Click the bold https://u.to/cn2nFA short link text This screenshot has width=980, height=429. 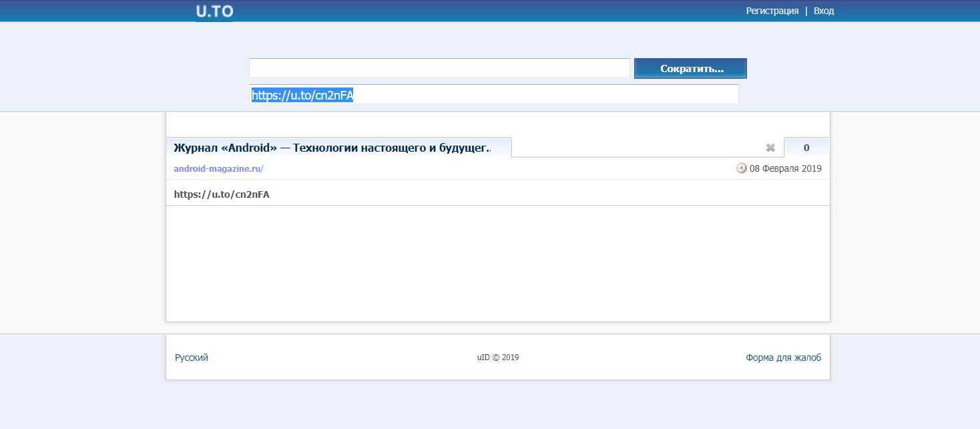pyautogui.click(x=222, y=194)
